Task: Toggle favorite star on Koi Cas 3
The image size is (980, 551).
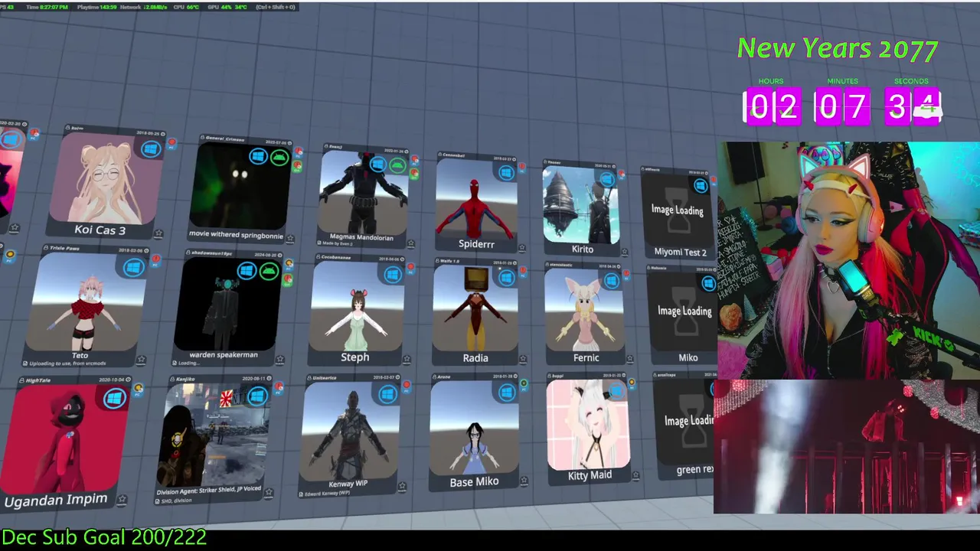Action: [x=158, y=234]
